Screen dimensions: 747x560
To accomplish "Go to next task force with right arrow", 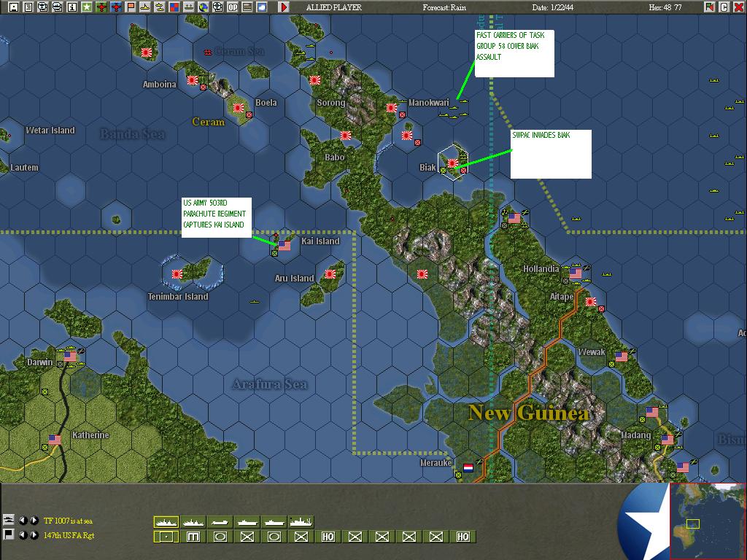I will click(34, 521).
